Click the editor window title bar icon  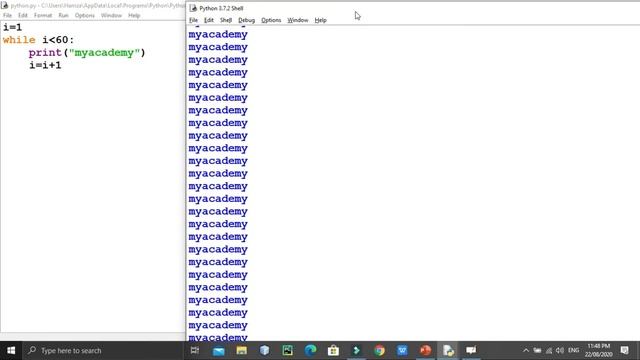[x=4, y=5]
